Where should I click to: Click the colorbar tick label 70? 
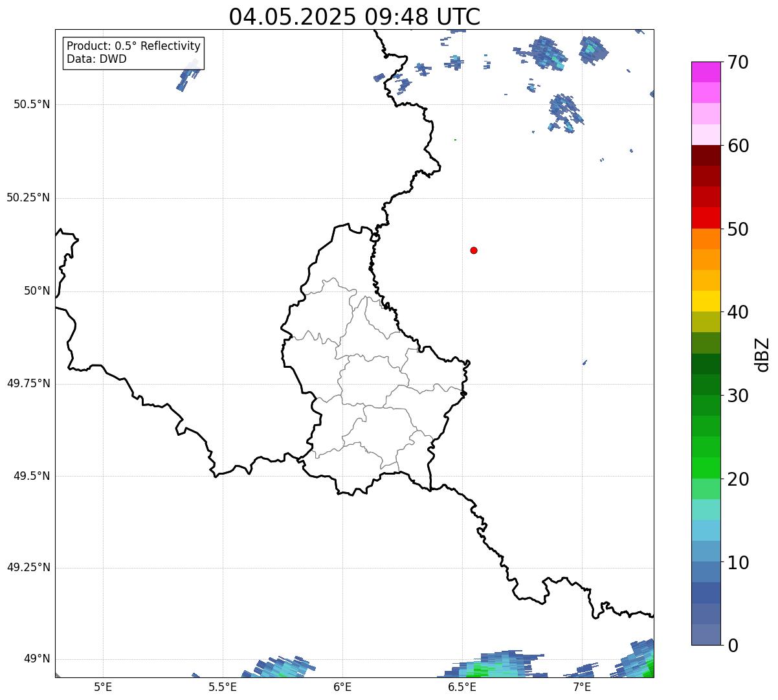pos(738,63)
